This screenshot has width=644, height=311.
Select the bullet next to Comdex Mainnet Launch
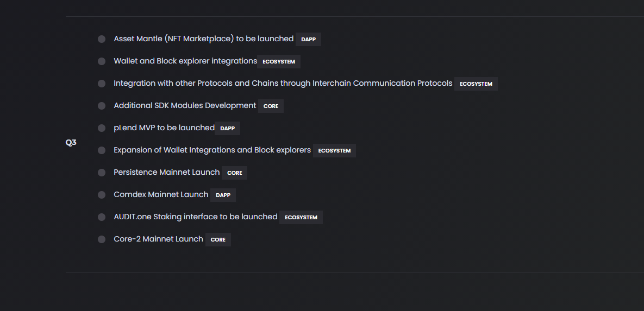coord(102,195)
